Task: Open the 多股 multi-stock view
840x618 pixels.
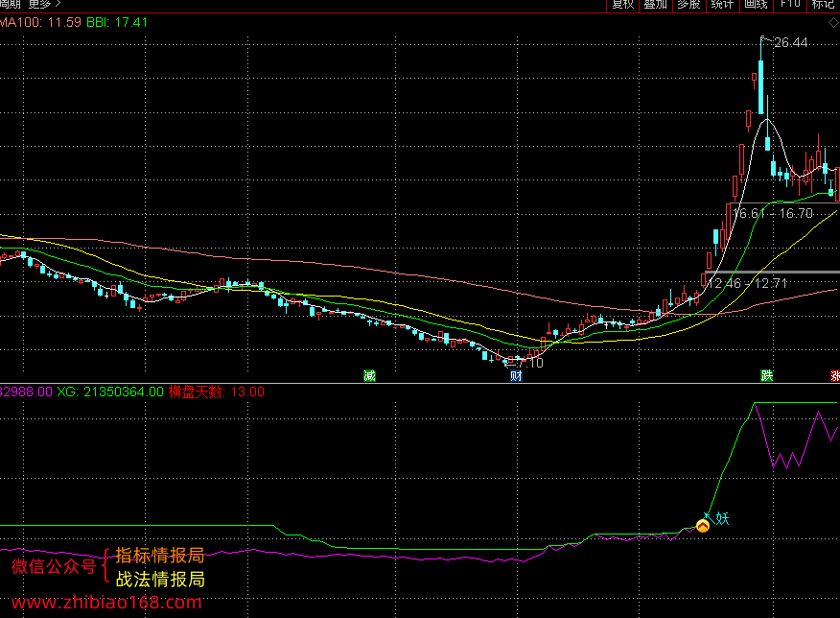Action: pos(688,4)
